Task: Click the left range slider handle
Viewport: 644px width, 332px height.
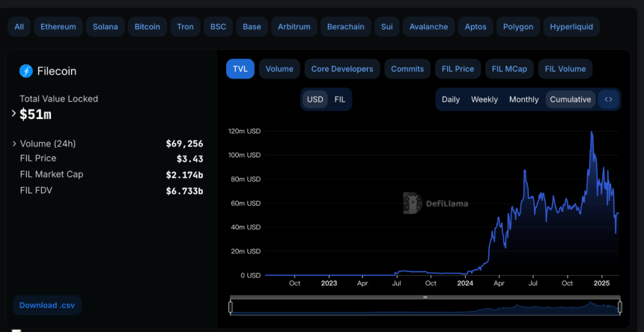Action: pos(231,307)
